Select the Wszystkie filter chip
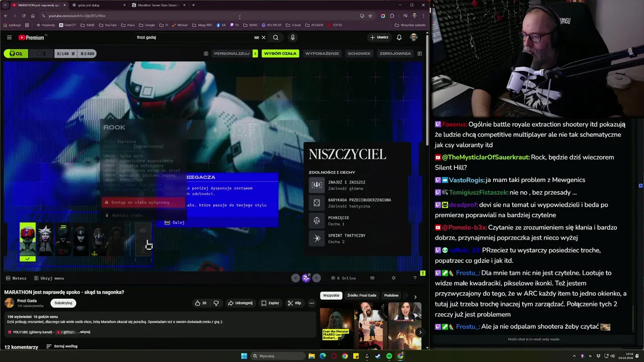The image size is (644, 362). 331,296
